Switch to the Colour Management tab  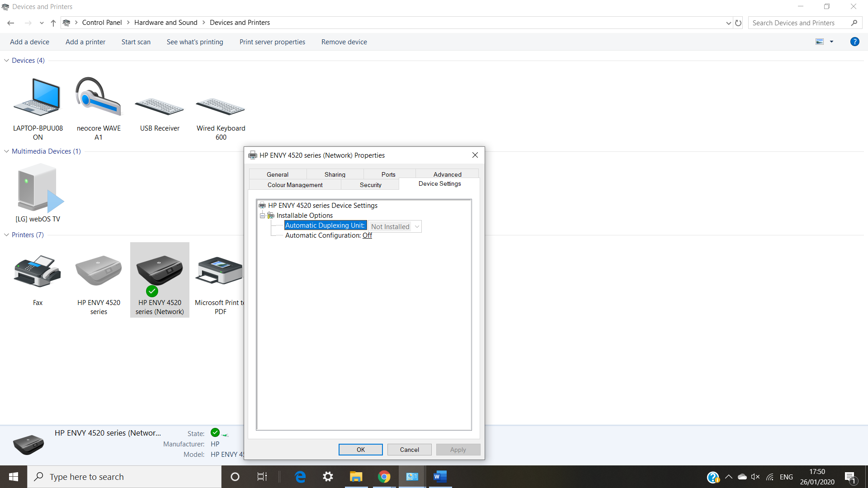295,185
